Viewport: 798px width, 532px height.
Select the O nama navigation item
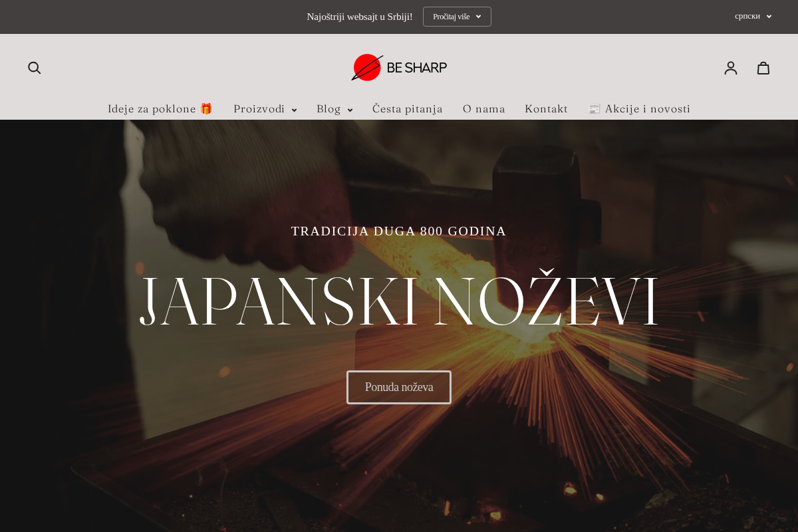click(484, 109)
